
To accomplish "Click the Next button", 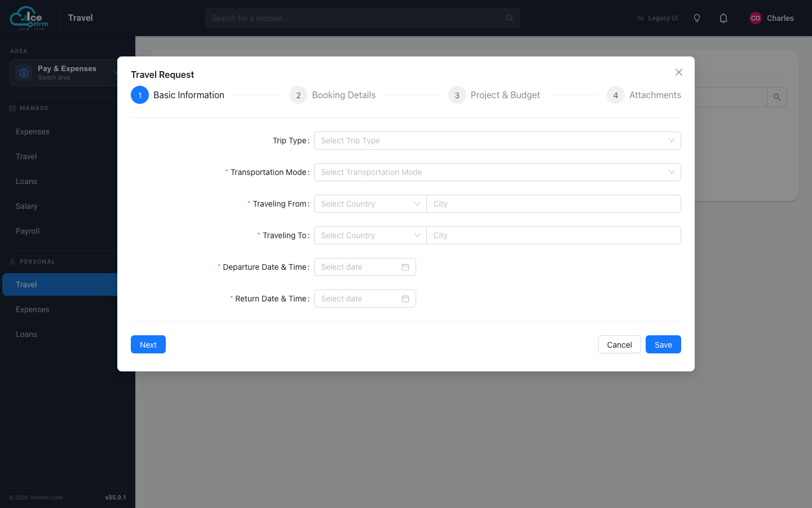I will (148, 344).
